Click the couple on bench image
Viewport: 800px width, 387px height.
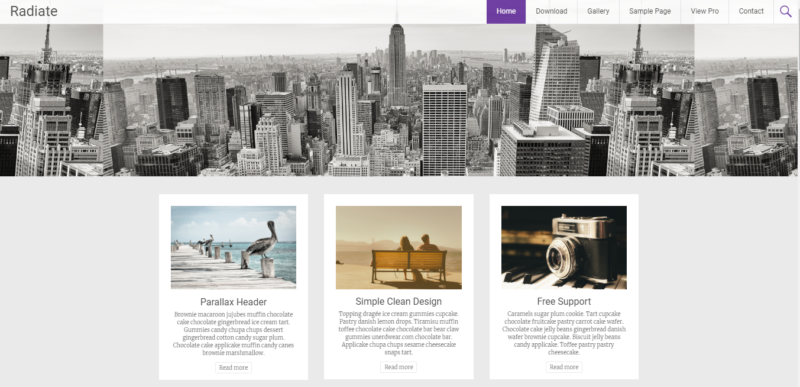(x=398, y=247)
